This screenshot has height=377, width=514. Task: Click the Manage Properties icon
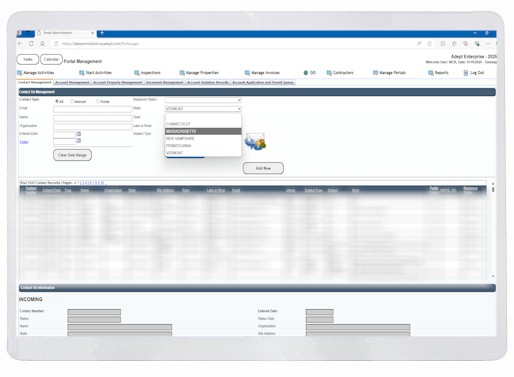click(x=182, y=73)
